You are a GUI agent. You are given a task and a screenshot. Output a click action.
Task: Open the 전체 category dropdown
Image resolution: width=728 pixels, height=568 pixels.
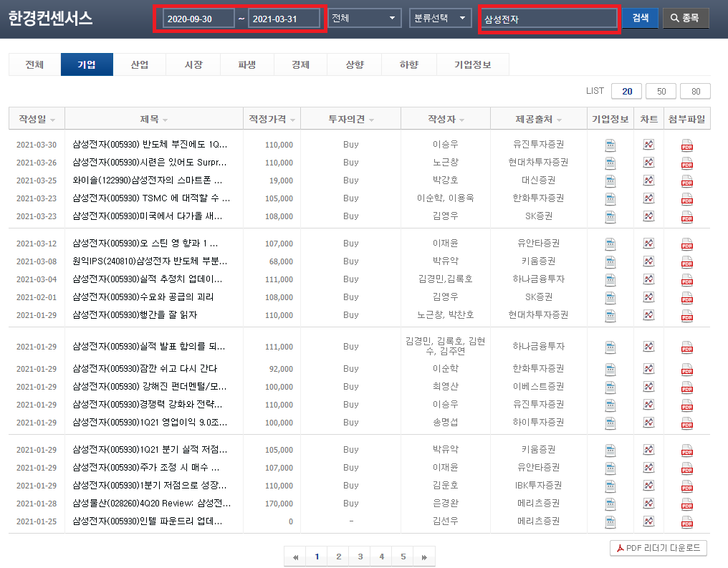pyautogui.click(x=365, y=18)
